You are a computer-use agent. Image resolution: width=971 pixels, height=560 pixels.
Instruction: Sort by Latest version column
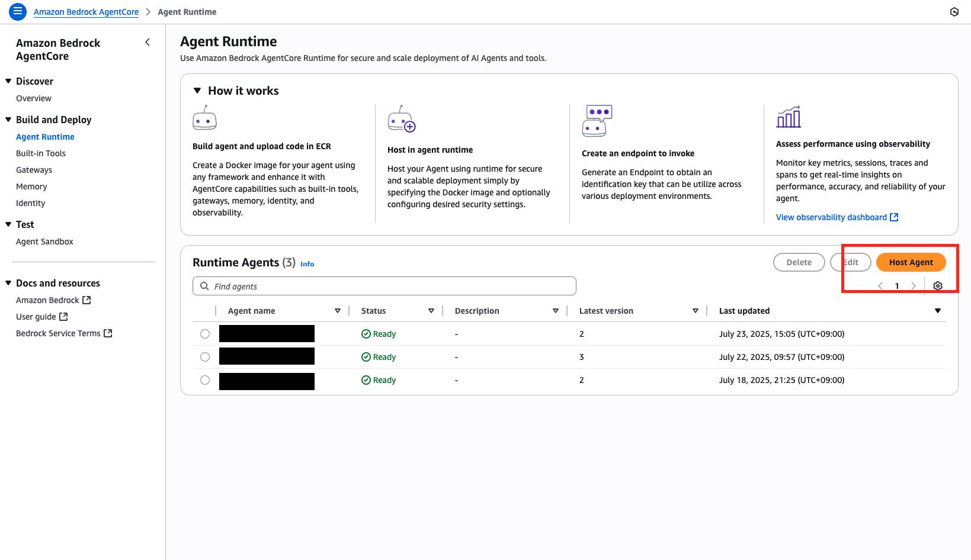click(696, 311)
